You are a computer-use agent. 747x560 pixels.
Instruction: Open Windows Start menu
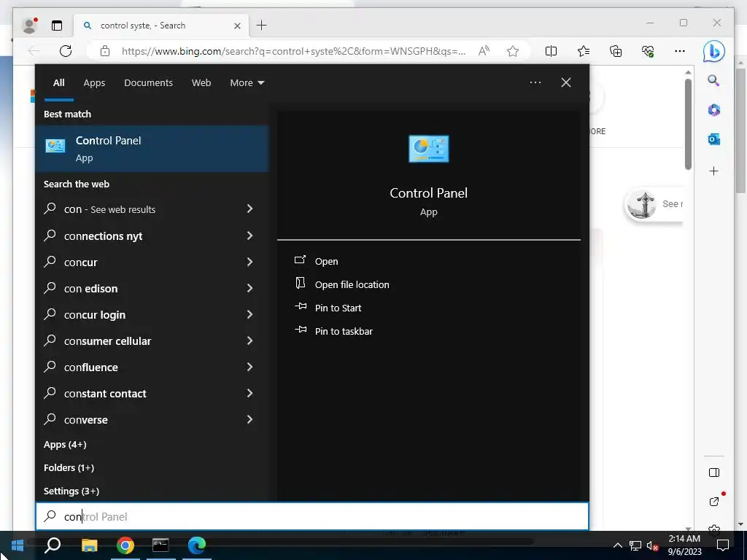[x=18, y=545]
